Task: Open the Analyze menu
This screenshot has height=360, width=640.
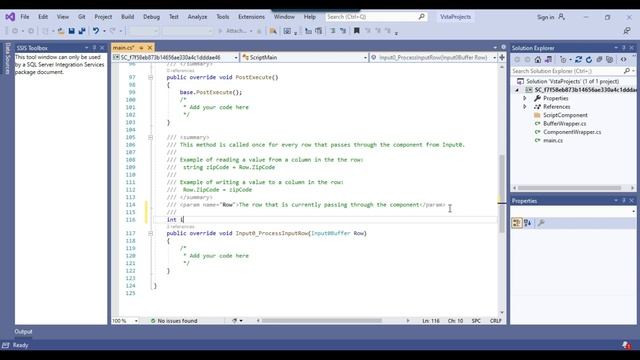Action: tap(197, 17)
